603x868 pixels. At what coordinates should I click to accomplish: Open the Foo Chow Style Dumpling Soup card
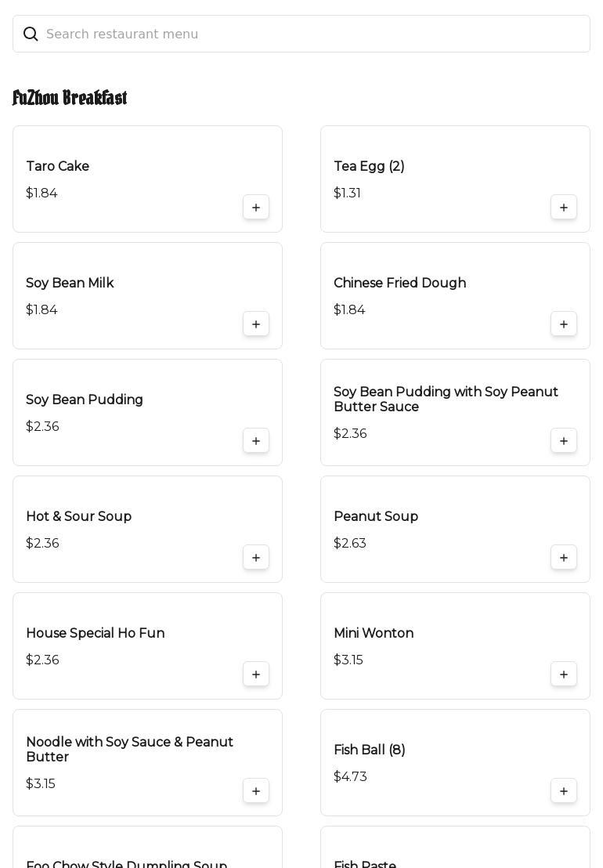(x=147, y=850)
